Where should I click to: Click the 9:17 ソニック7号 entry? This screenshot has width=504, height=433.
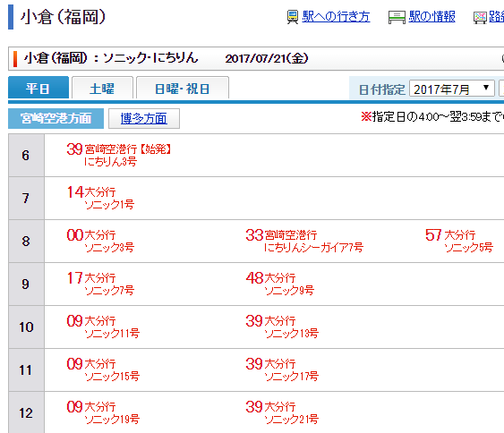click(100, 284)
